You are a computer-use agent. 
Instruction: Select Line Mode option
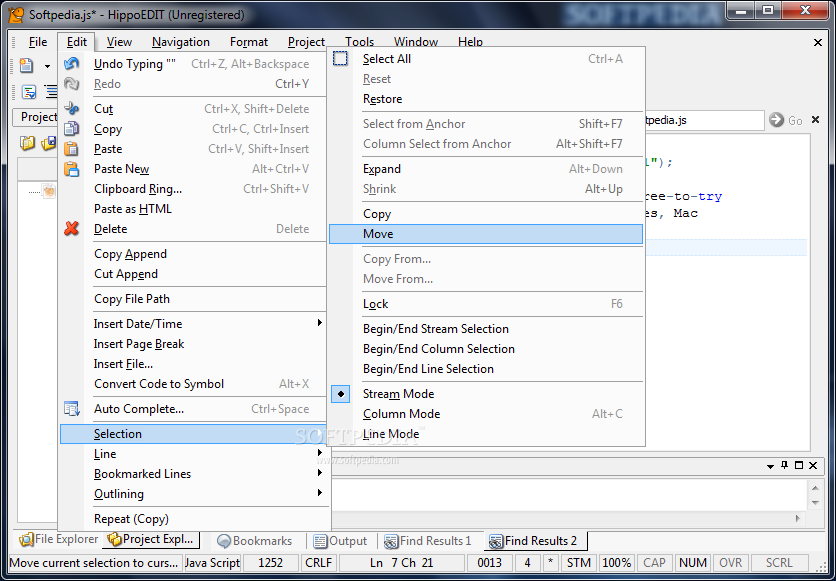pos(486,434)
